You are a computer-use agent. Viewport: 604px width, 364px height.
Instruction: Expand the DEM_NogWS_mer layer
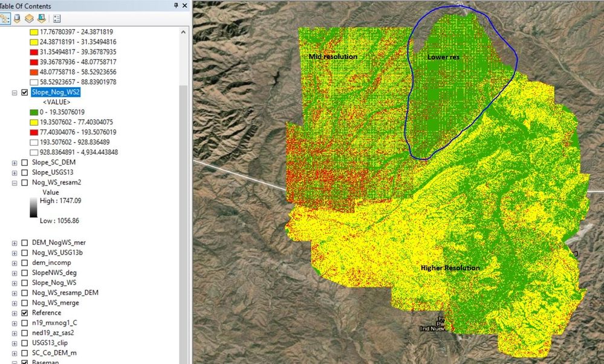15,242
